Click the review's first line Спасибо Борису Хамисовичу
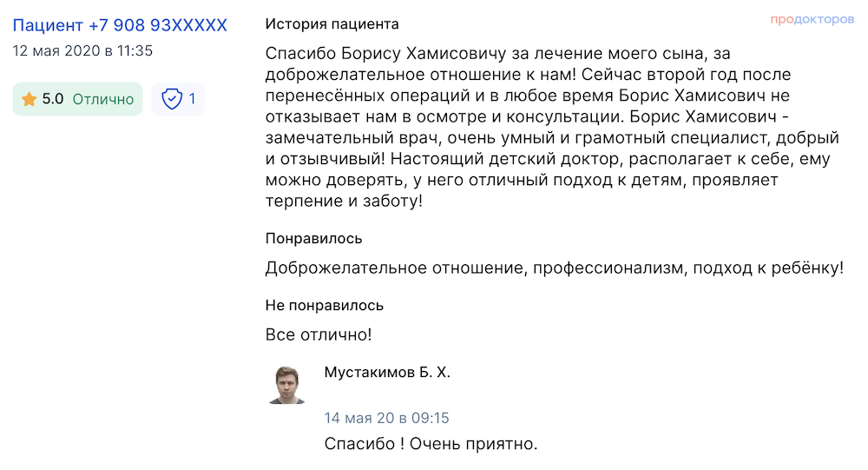Screen dimensions: 868x470 point(497,54)
